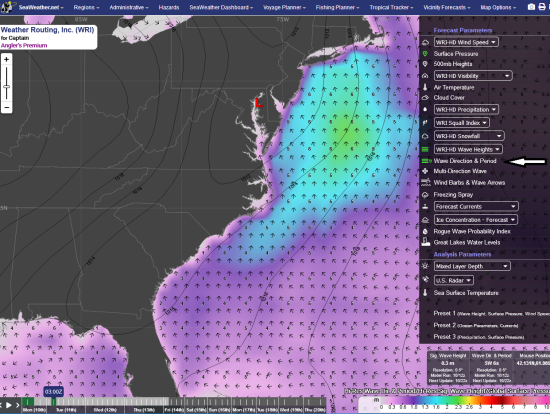Screen dimensions: 550x414
Task: Click the Air Temperature thermometer icon
Action: 425,87
